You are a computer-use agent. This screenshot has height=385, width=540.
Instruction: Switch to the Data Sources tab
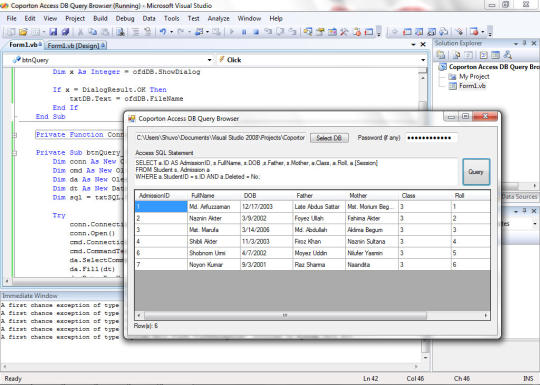(x=519, y=196)
